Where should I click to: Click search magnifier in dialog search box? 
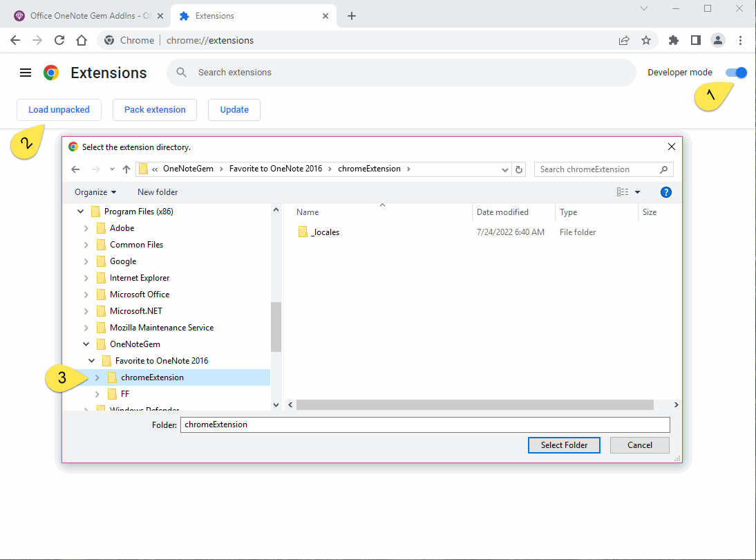[x=663, y=169]
